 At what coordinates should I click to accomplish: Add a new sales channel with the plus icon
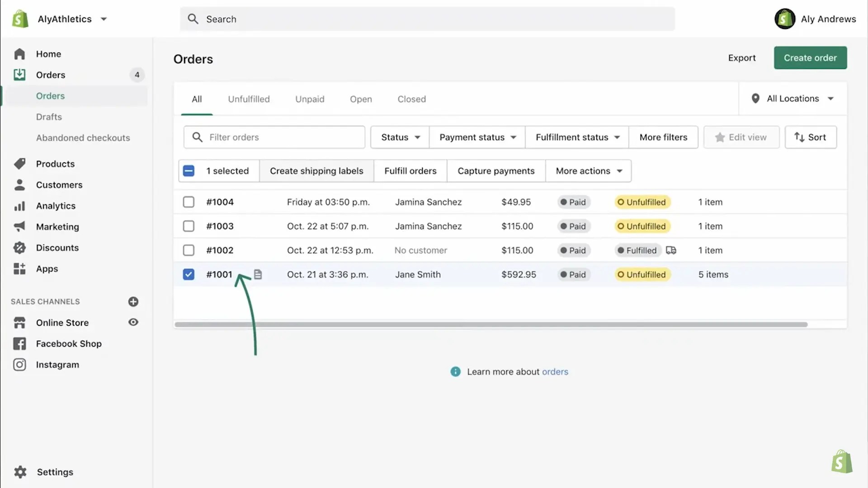(x=133, y=301)
